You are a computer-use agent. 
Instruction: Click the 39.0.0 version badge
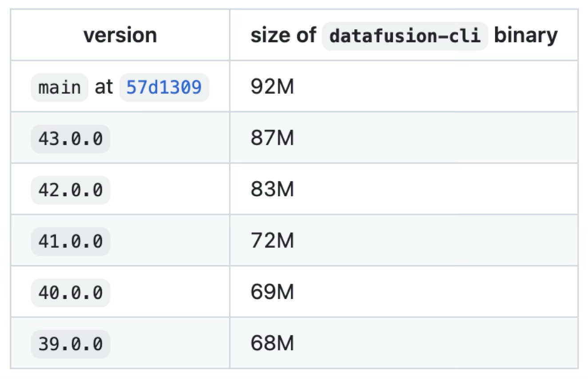[70, 345]
